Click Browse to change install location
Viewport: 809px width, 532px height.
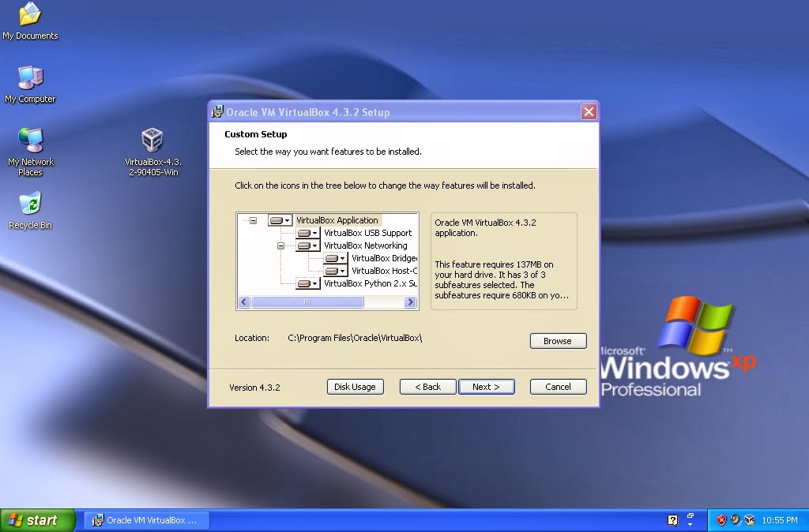pyautogui.click(x=558, y=341)
